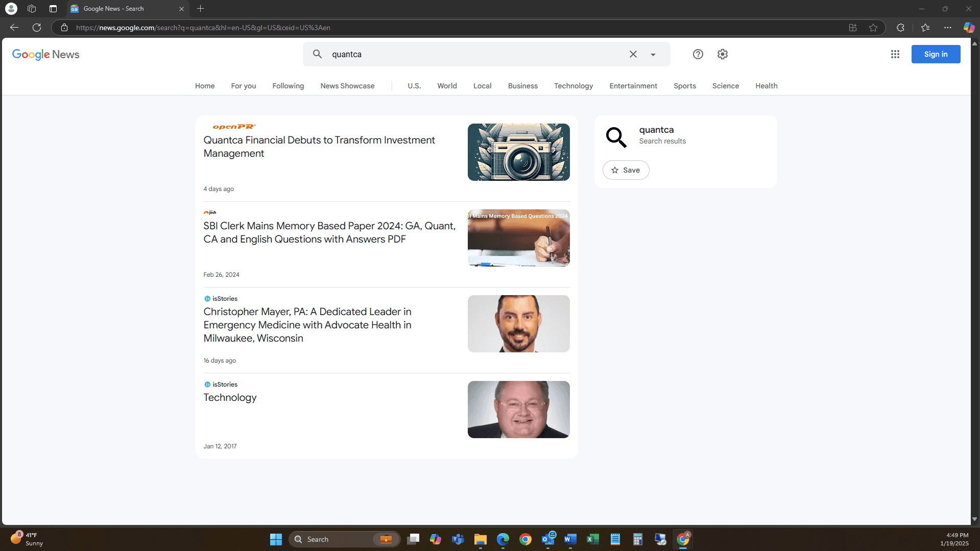
Task: Open the browser profile icon
Action: click(11, 9)
